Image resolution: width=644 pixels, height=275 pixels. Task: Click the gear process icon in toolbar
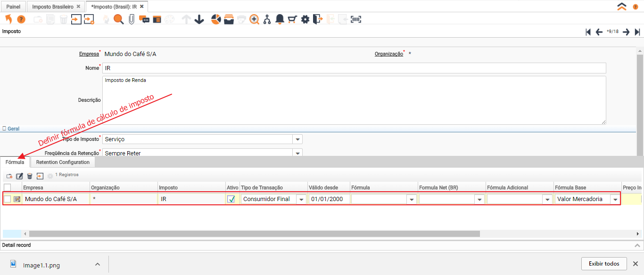coord(305,19)
